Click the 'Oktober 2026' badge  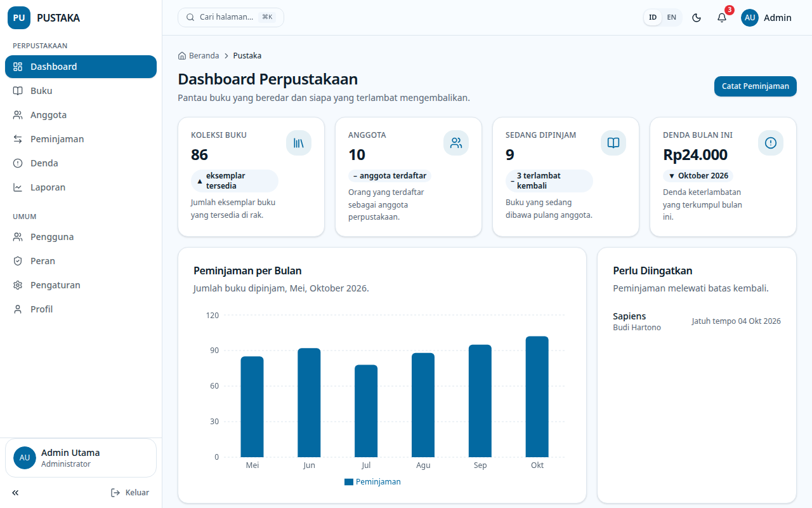pos(698,176)
